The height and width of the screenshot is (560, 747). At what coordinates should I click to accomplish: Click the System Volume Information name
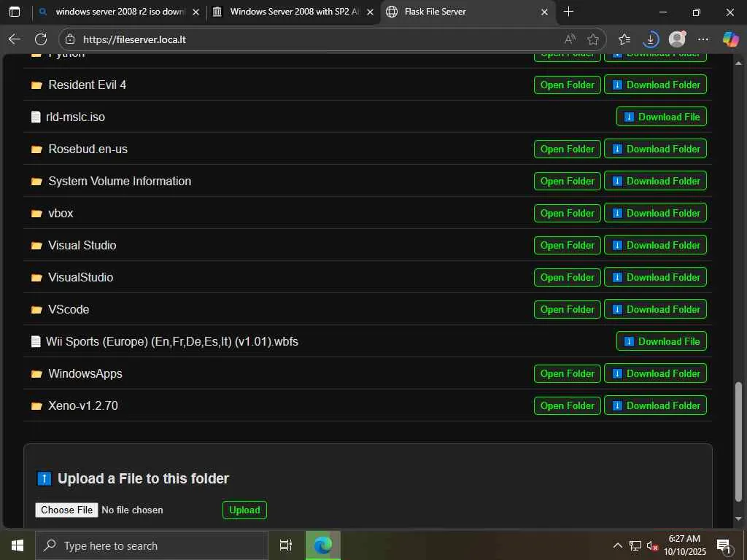pos(120,181)
